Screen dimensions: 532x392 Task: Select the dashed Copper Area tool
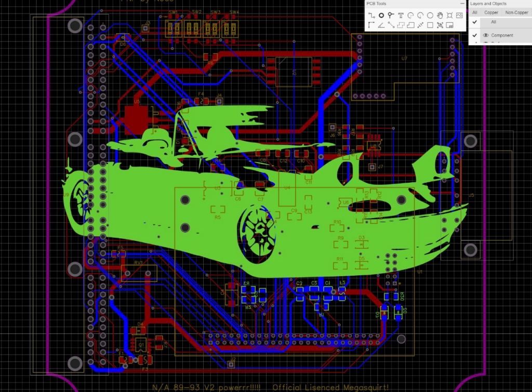click(x=401, y=25)
